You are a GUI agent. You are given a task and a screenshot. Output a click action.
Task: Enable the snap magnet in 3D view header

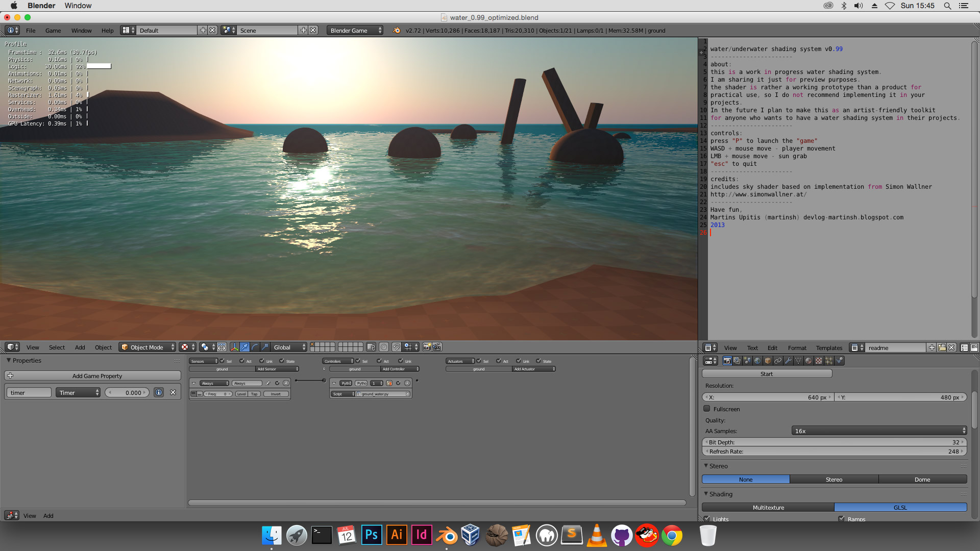tap(397, 347)
